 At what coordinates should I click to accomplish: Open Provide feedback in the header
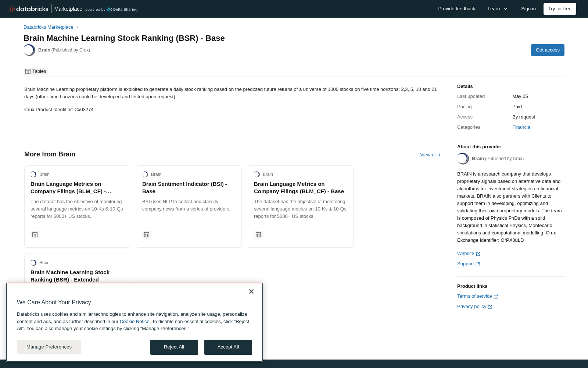(x=456, y=9)
